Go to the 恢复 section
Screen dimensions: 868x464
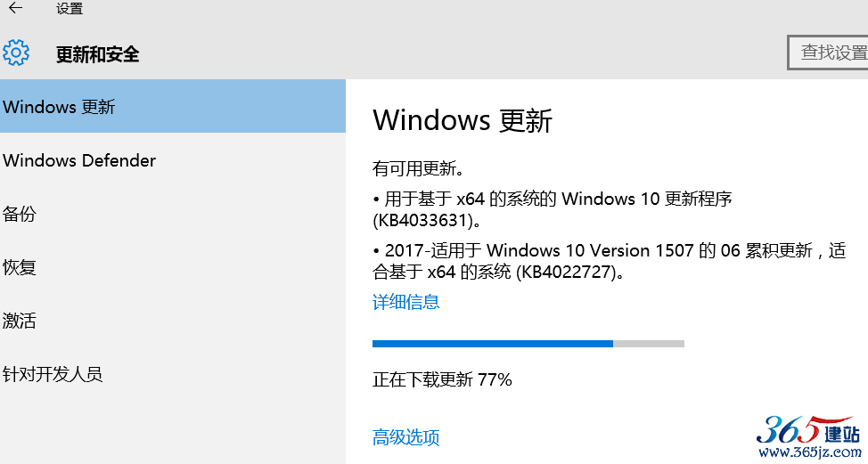point(20,267)
